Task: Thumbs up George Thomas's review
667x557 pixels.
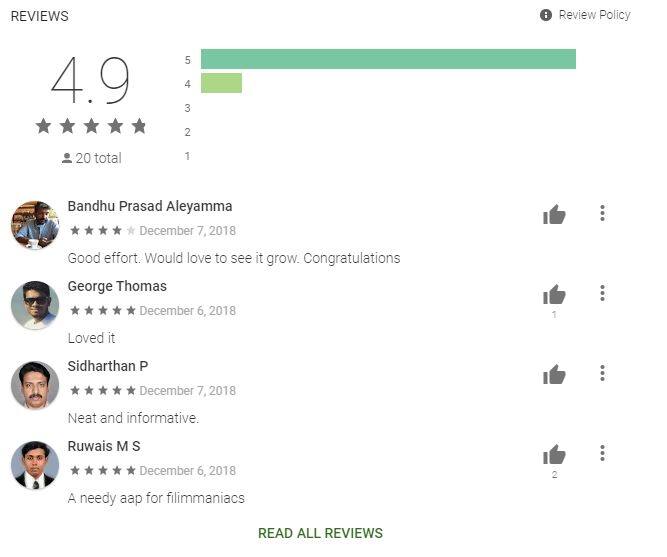Action: click(554, 294)
